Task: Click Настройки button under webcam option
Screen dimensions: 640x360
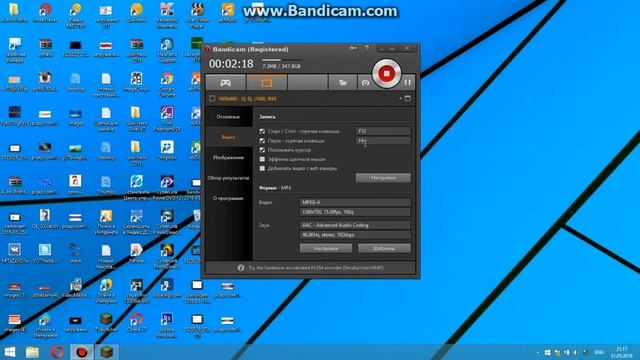Action: tap(383, 178)
